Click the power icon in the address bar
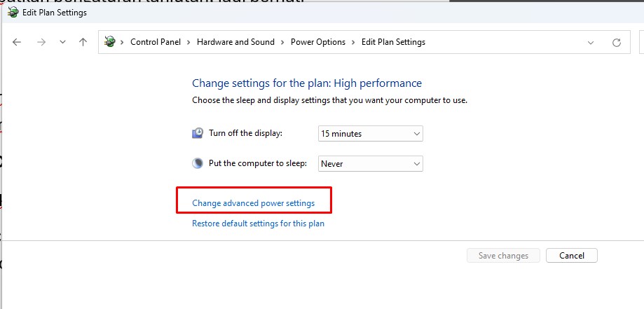This screenshot has height=309, width=644. coord(110,42)
